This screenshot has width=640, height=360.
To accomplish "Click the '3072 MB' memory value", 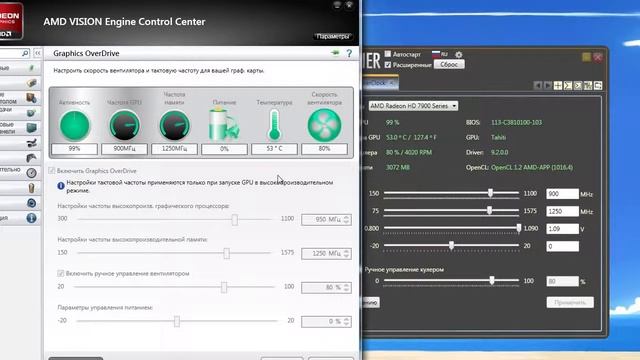I will pos(398,167).
